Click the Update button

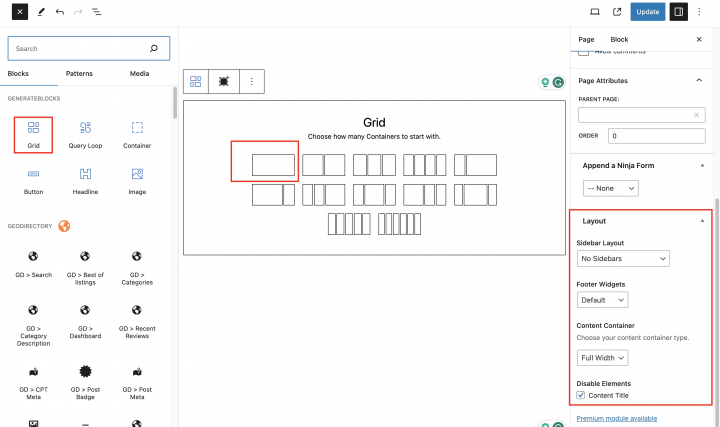coord(647,12)
